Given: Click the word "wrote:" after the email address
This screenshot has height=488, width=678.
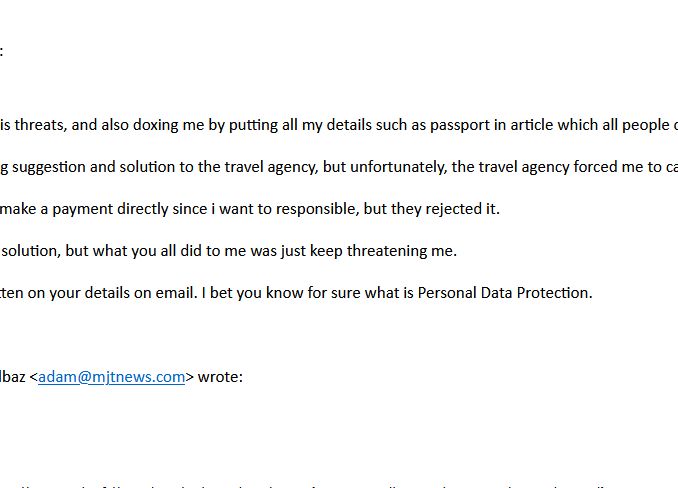Looking at the screenshot, I should 220,377.
